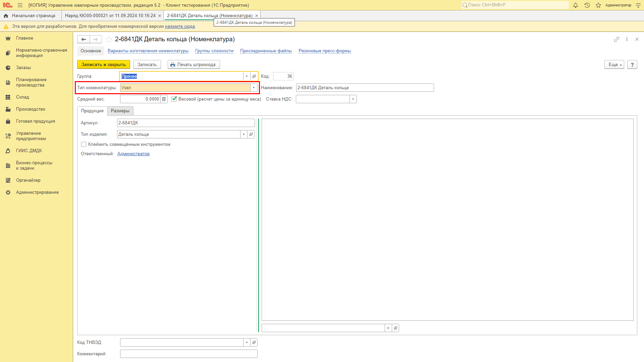Click Печать штрихкода button
644x362 pixels.
tap(194, 65)
